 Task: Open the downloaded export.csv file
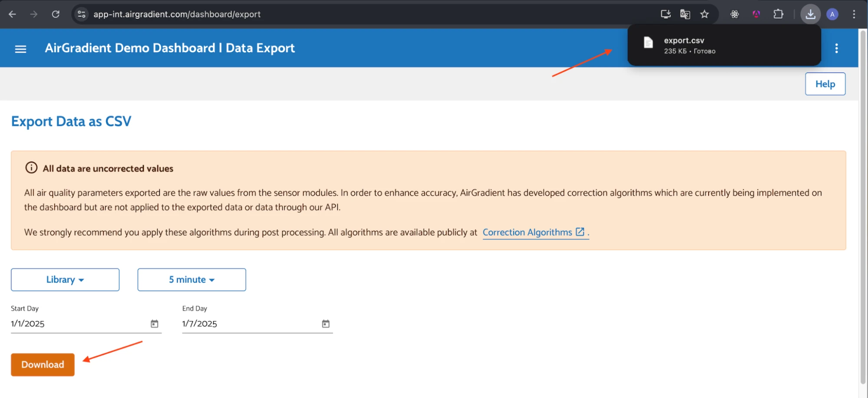click(724, 45)
